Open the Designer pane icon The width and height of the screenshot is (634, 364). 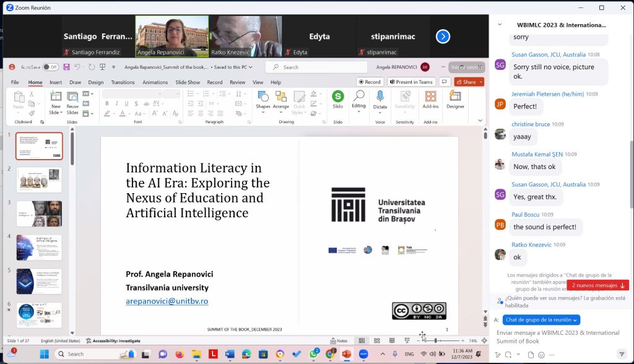[x=455, y=97]
